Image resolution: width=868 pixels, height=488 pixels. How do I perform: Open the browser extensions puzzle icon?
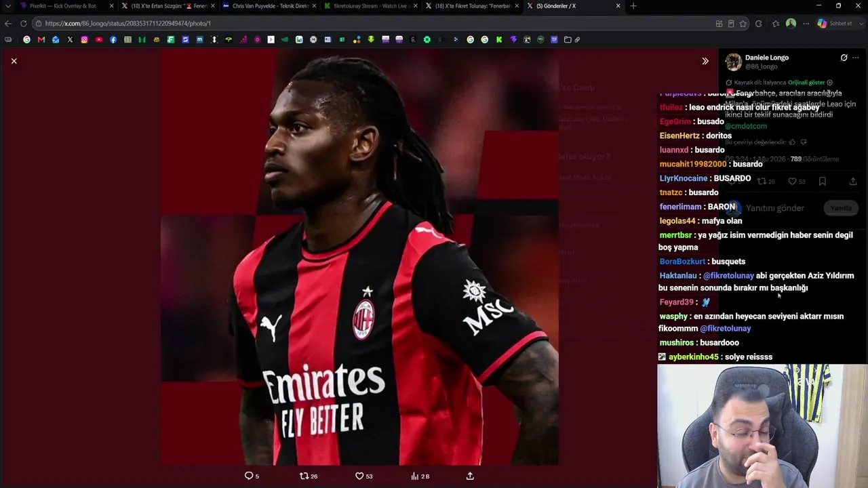pyautogui.click(x=758, y=24)
